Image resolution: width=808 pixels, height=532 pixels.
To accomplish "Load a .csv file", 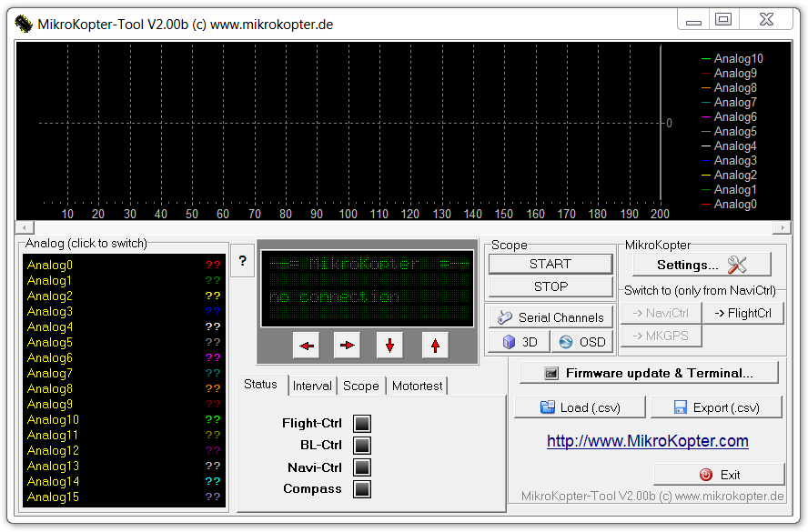I will tap(580, 407).
